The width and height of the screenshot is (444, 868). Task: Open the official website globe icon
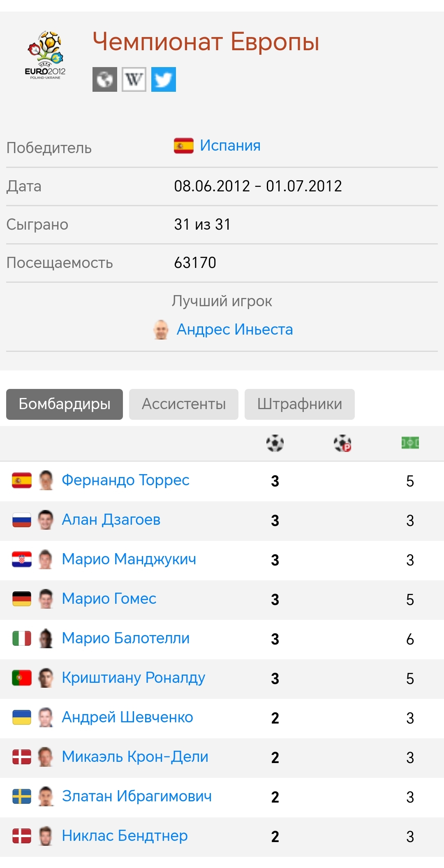click(x=105, y=79)
